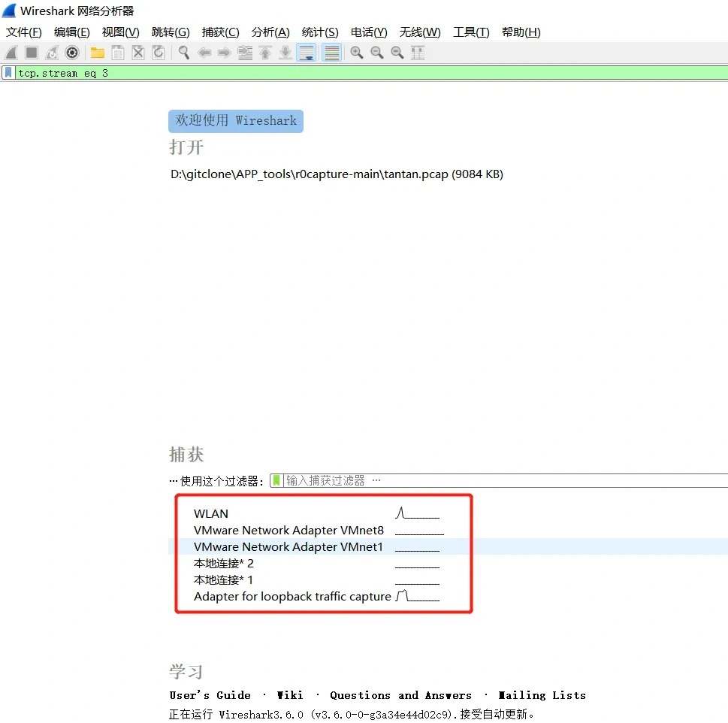The image size is (728, 723).
Task: Close the capture file icon
Action: [138, 53]
